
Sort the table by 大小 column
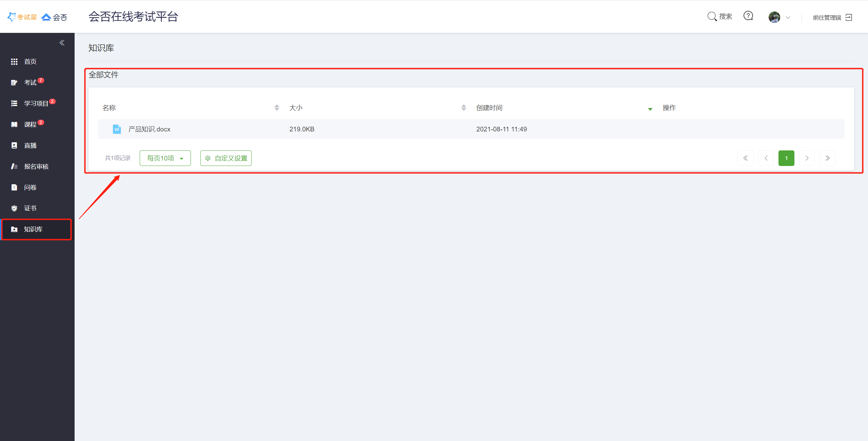click(463, 108)
